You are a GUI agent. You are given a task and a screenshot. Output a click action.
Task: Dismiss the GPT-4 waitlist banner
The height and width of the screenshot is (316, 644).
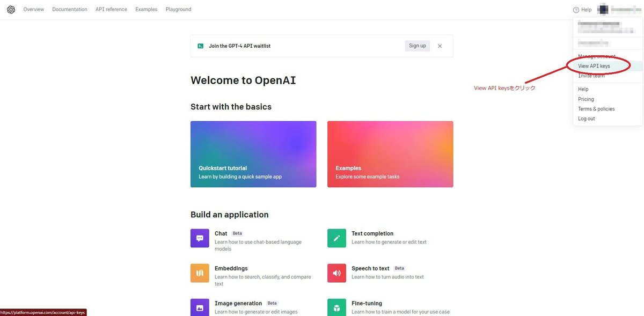[440, 46]
